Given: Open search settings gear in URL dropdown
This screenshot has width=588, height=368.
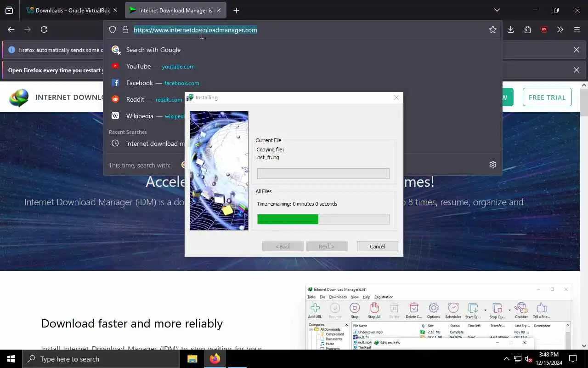Looking at the screenshot, I should (x=493, y=165).
